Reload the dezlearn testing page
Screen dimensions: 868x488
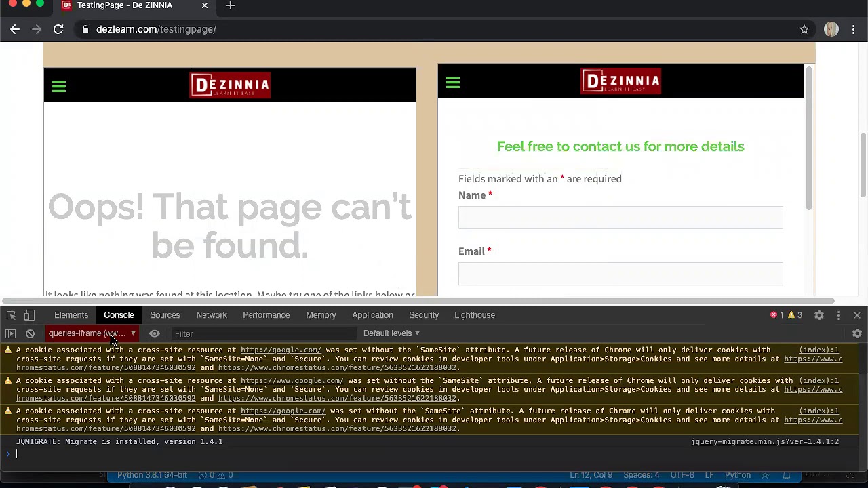pyautogui.click(x=58, y=29)
